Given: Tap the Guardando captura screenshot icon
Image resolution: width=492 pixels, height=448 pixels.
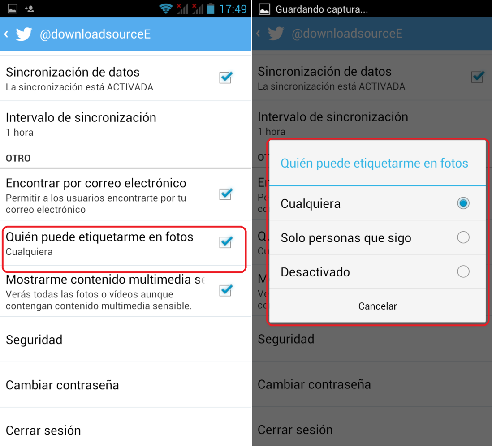Looking at the screenshot, I should pyautogui.click(x=264, y=9).
